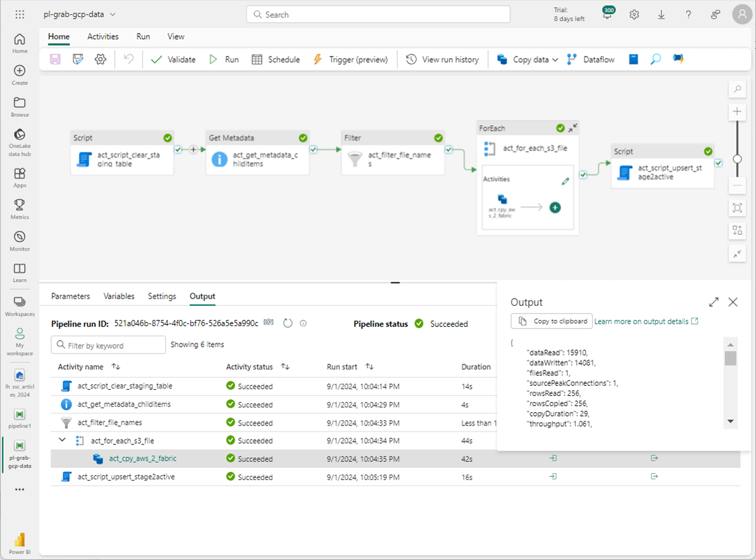
Task: Click the Save icon in the toolbar
Action: click(x=55, y=59)
